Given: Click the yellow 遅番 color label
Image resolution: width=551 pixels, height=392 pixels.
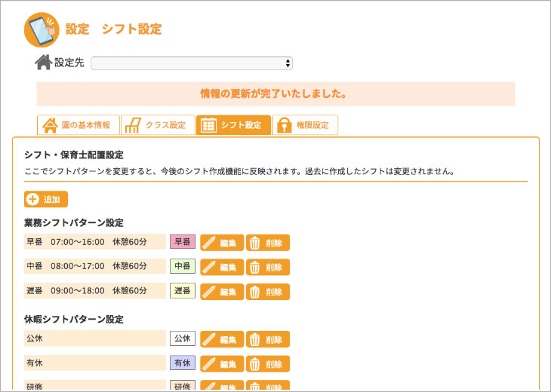Looking at the screenshot, I should coord(183,291).
